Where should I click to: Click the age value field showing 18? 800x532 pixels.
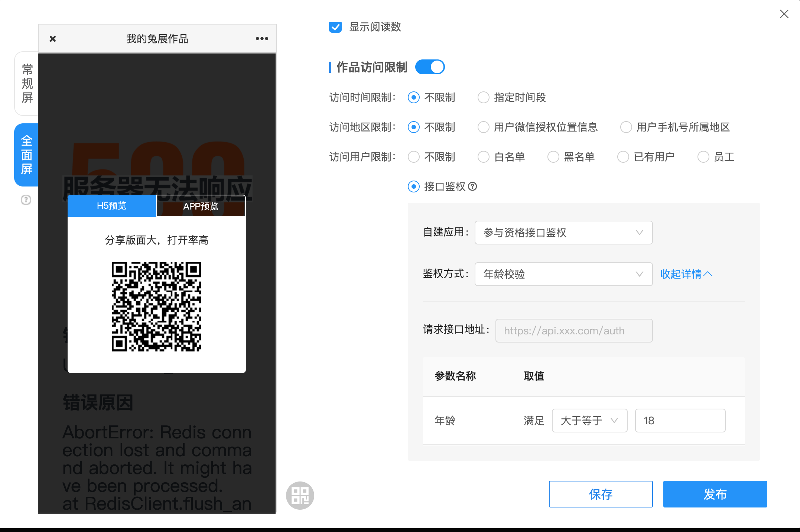[x=680, y=421]
